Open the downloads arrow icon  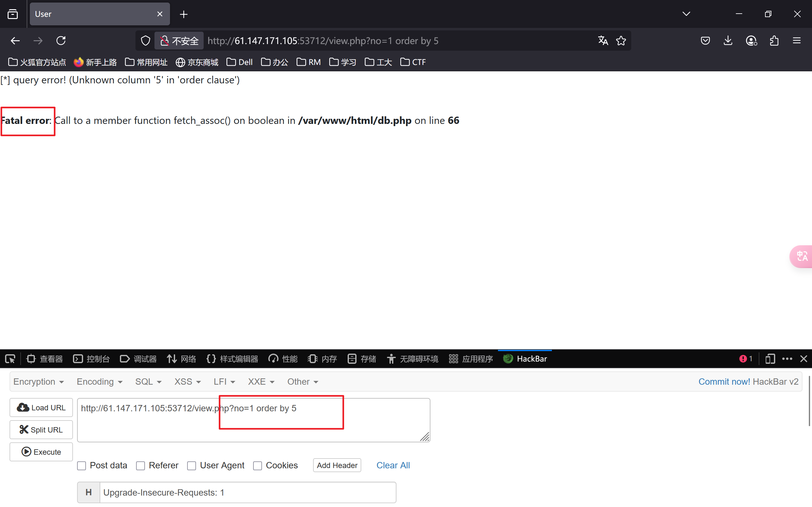728,41
